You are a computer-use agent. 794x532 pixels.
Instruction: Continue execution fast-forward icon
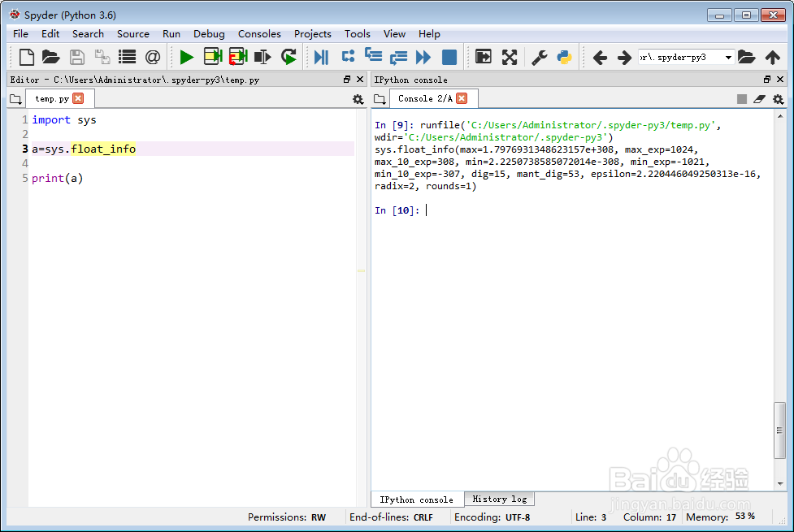pos(423,57)
